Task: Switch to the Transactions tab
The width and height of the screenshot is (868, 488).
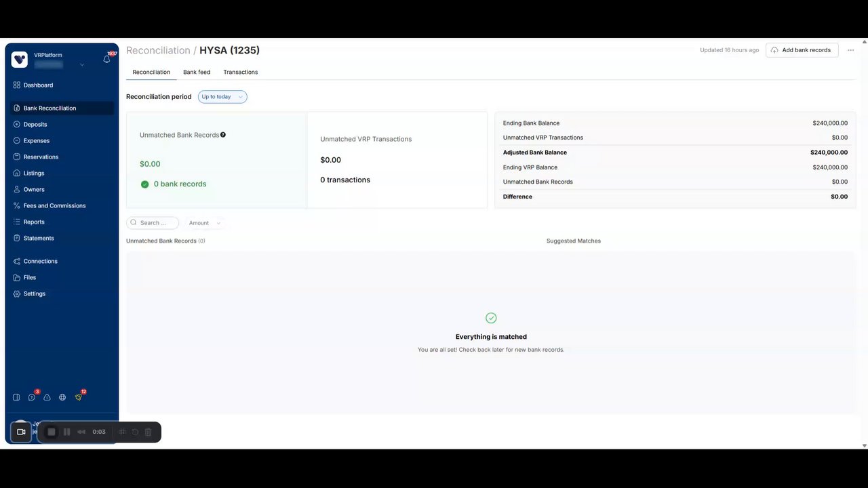Action: [x=241, y=72]
